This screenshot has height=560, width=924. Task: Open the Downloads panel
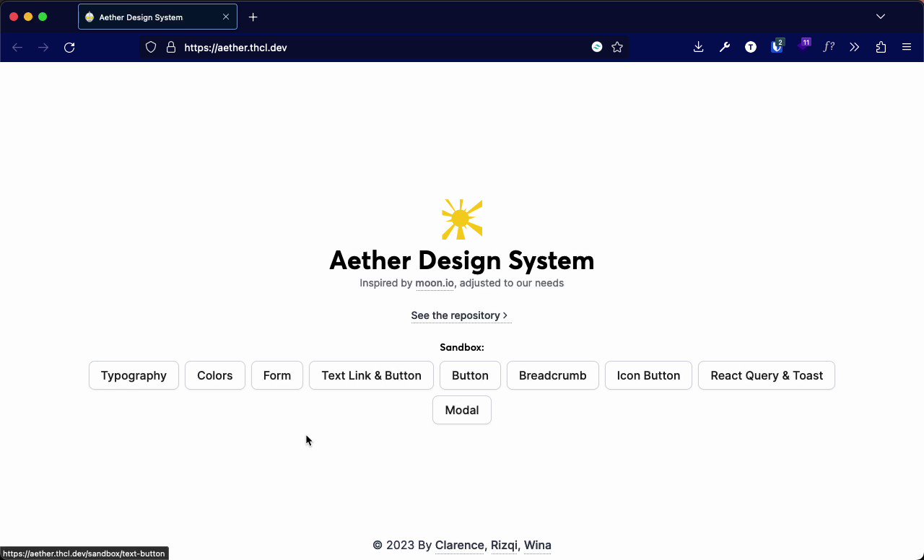tap(698, 47)
